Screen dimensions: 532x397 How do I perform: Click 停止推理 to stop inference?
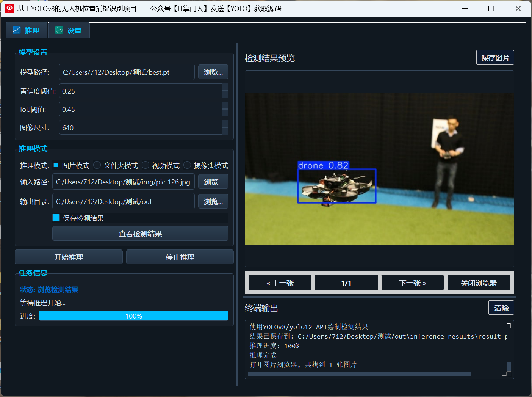(180, 257)
